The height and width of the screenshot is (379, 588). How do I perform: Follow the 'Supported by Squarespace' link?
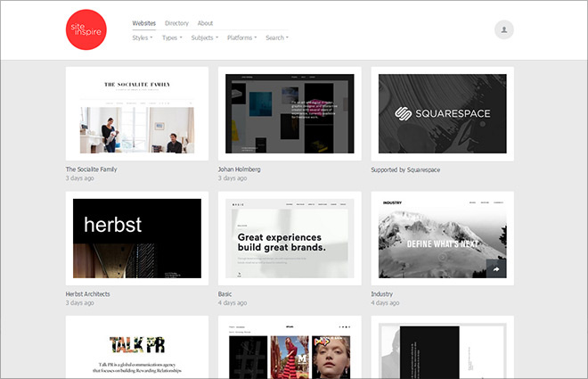405,170
